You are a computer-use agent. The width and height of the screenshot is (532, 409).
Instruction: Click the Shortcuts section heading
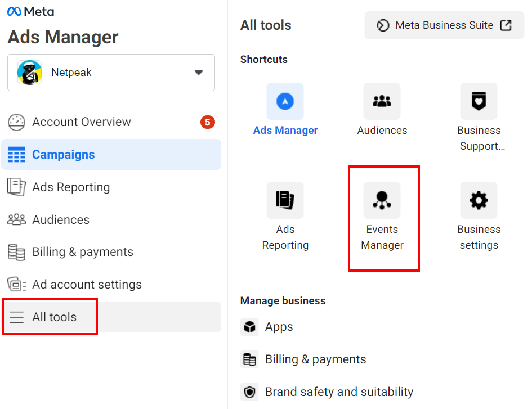pyautogui.click(x=264, y=59)
